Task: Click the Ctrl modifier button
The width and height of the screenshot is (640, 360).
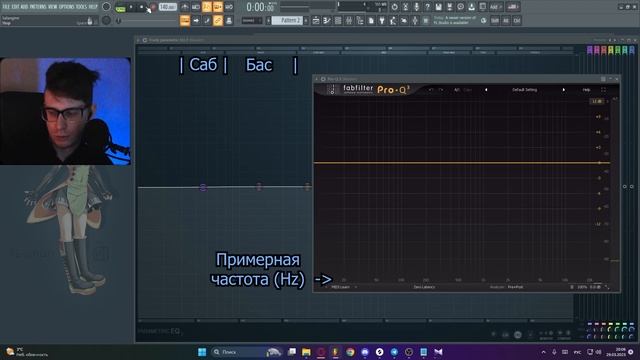Action: 517,20
